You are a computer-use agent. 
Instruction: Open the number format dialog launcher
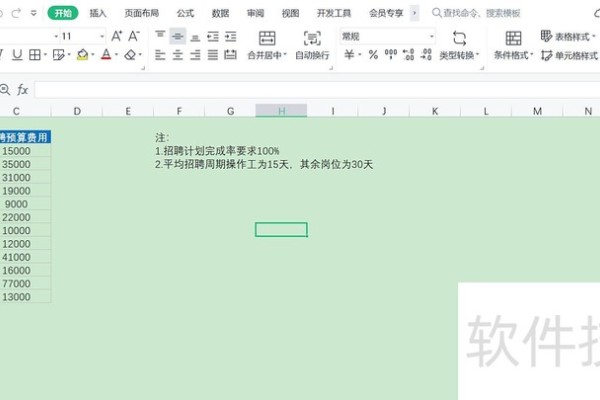click(x=482, y=68)
